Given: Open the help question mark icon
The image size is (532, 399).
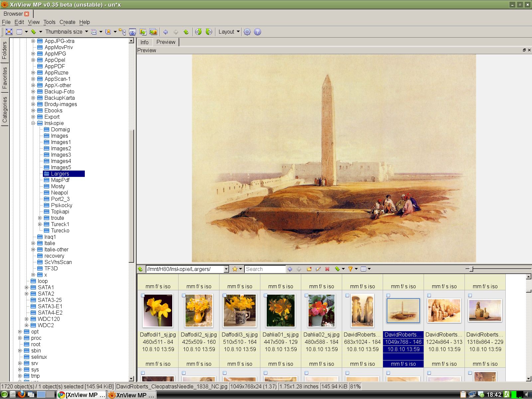Looking at the screenshot, I should (x=258, y=32).
